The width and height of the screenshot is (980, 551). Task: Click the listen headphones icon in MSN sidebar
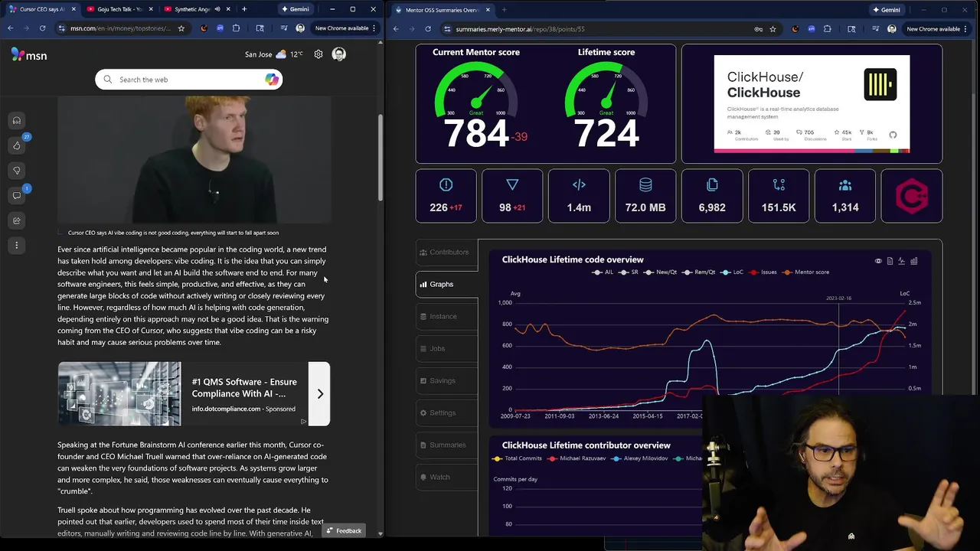17,121
